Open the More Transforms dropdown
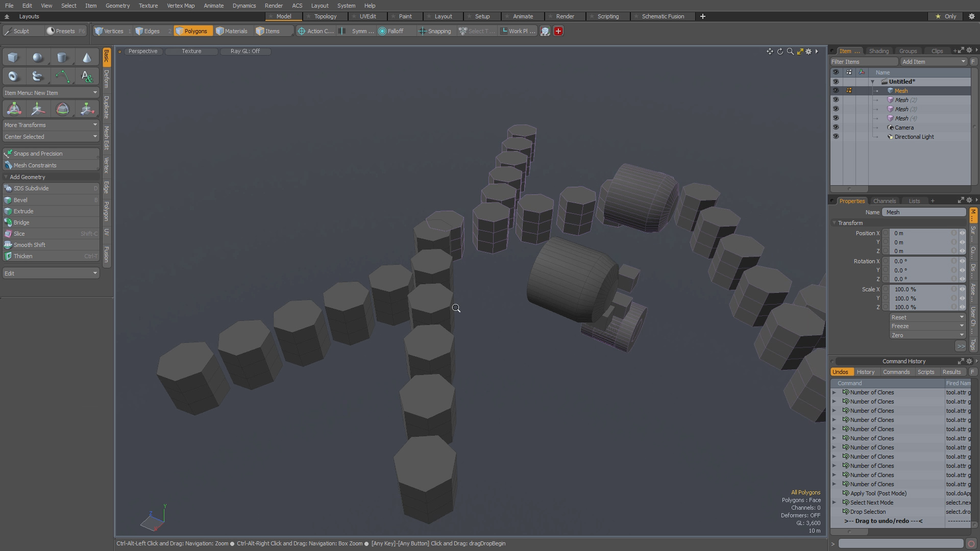Viewport: 980px width, 551px height. (x=50, y=125)
